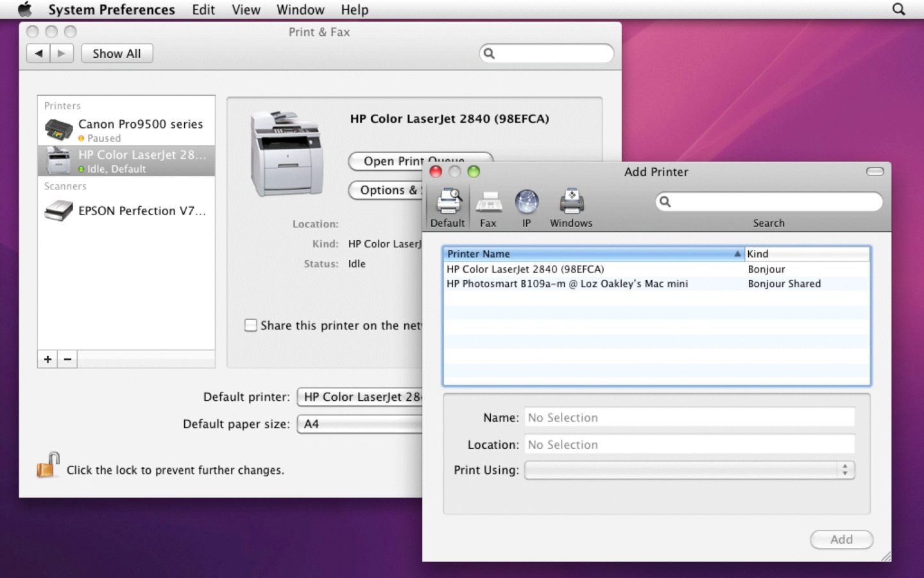Click the add printer plus button

47,359
